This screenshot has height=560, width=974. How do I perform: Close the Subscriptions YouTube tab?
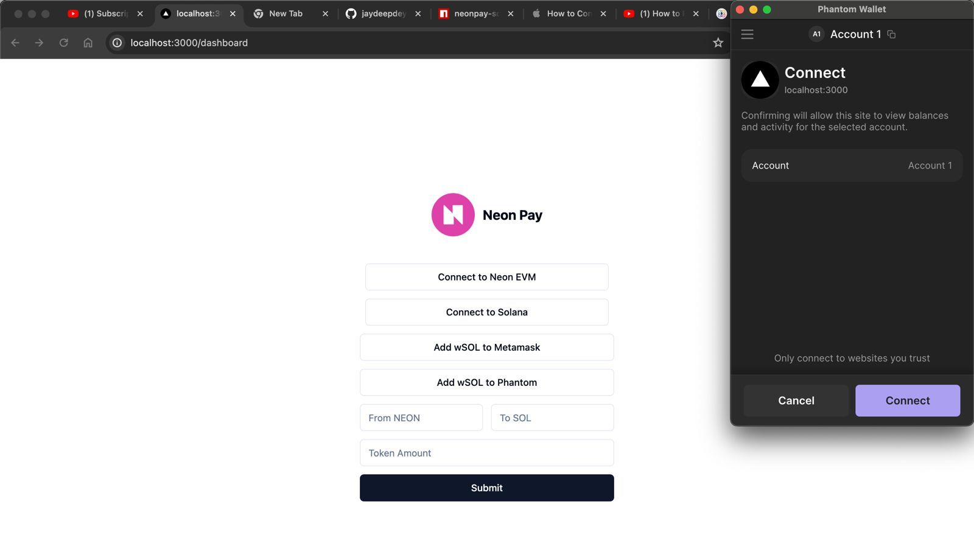(140, 13)
